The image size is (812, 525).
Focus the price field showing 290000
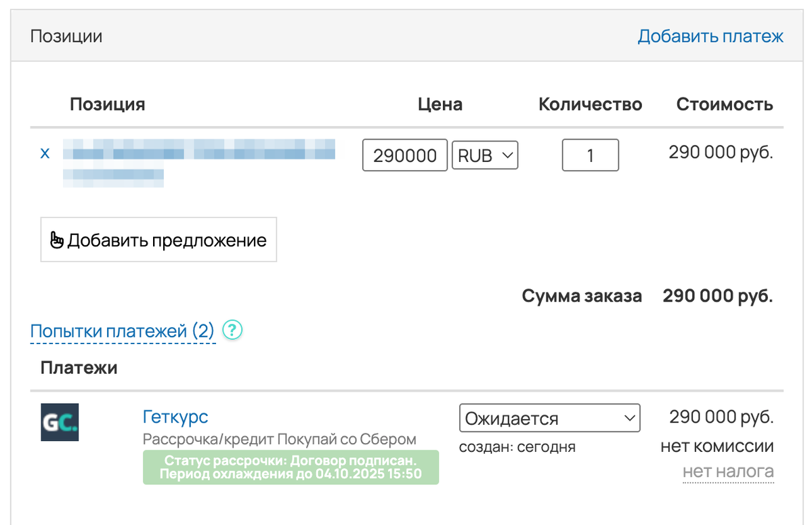click(x=405, y=155)
